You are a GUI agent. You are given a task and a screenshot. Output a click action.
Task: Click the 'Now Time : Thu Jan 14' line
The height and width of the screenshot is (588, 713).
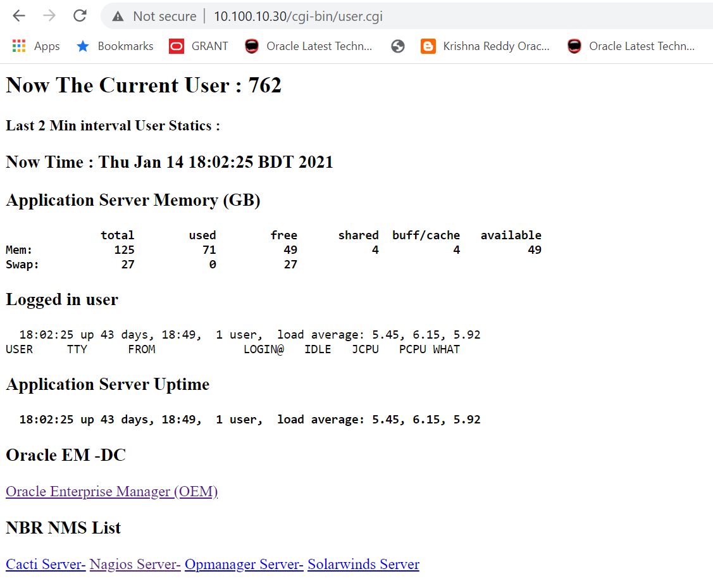point(169,162)
